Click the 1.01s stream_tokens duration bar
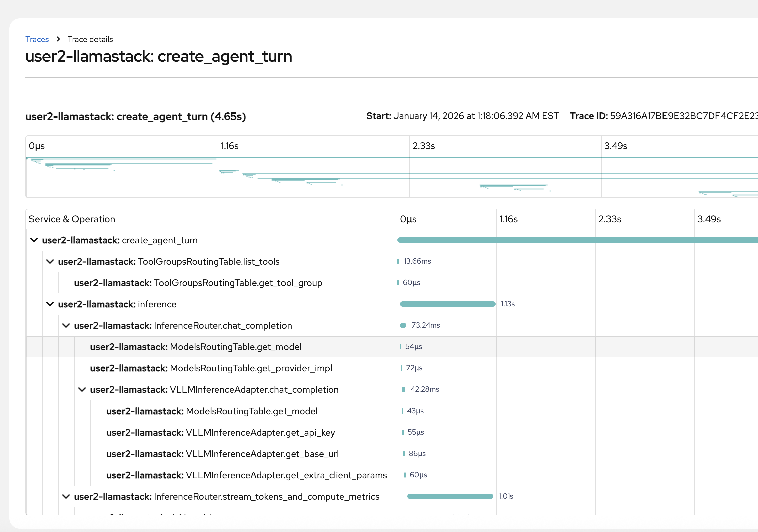 coord(450,496)
